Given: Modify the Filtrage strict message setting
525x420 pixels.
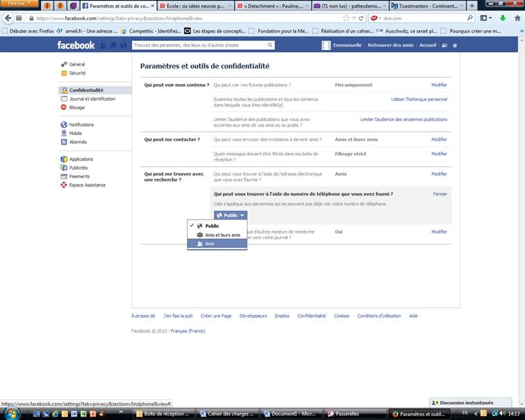Looking at the screenshot, I should 439,154.
